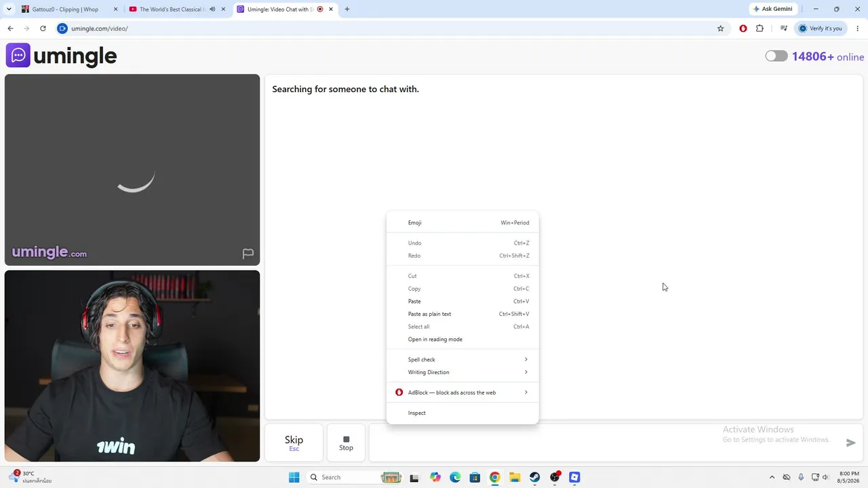This screenshot has width=868, height=488.
Task: Choose Paste from the context menu
Action: coord(462,301)
